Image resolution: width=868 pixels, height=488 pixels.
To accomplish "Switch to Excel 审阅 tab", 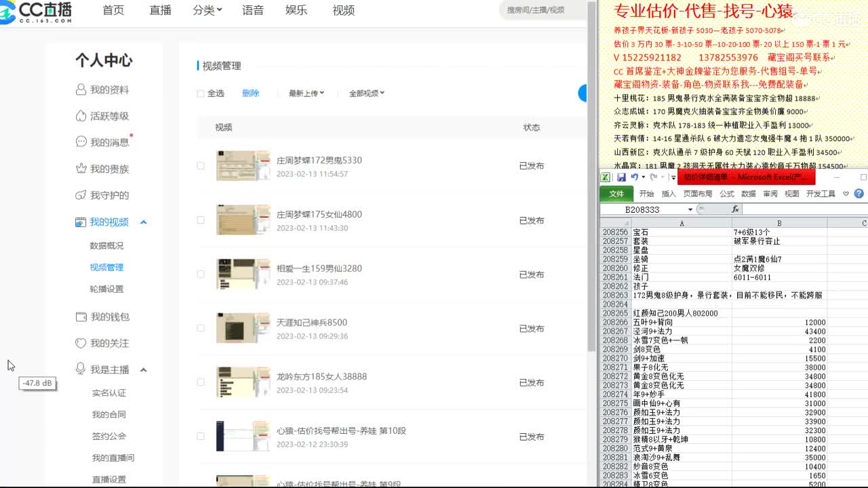I will pos(770,194).
